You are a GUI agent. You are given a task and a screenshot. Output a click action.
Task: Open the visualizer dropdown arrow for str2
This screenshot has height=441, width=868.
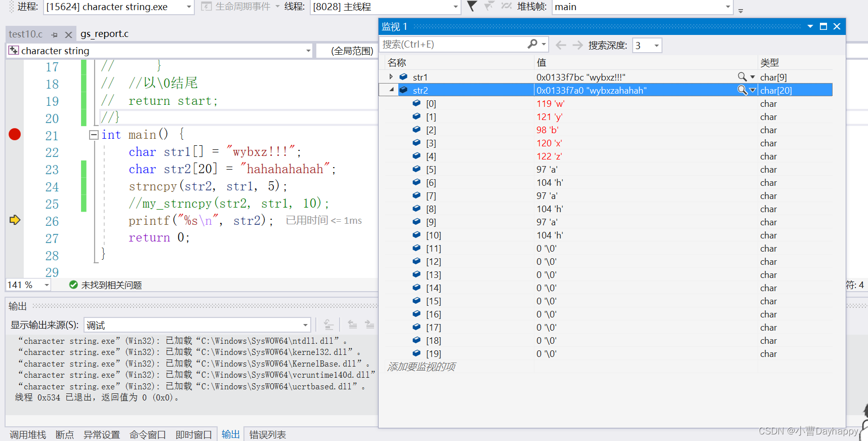(753, 90)
